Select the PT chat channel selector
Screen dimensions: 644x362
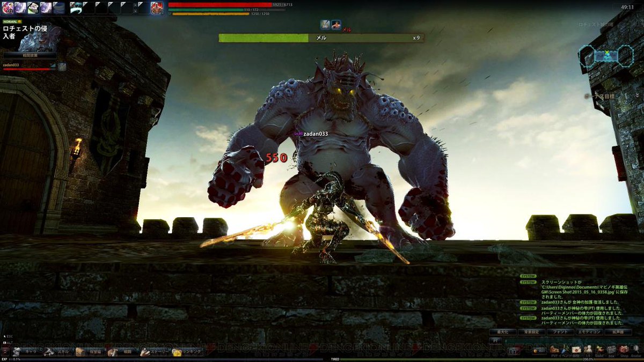point(495,340)
